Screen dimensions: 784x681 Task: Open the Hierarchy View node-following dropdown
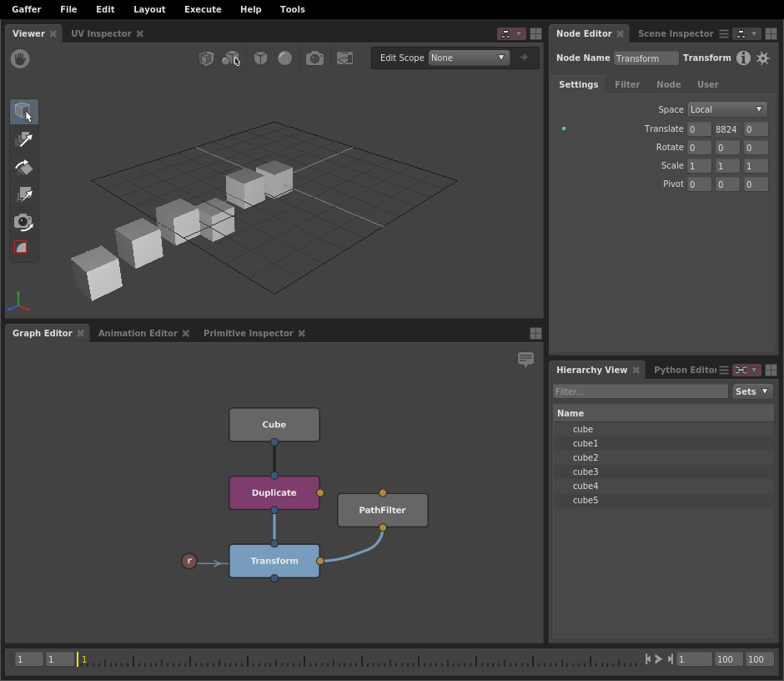[746, 370]
